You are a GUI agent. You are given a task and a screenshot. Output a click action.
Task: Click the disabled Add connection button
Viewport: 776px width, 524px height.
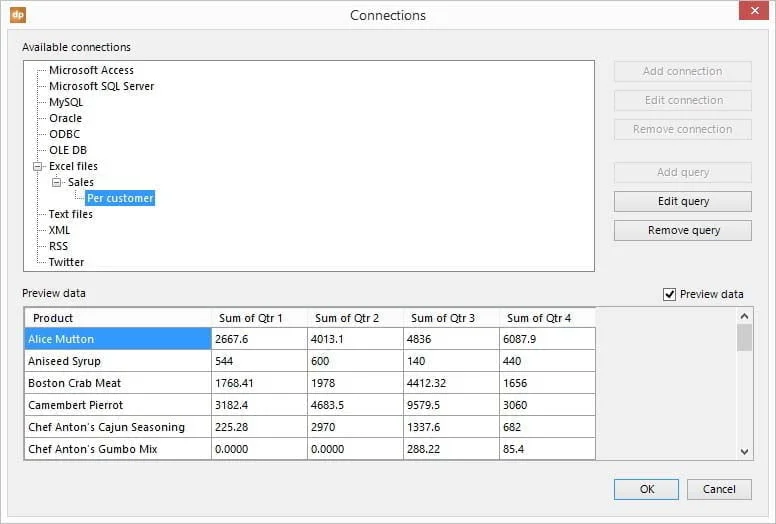683,71
